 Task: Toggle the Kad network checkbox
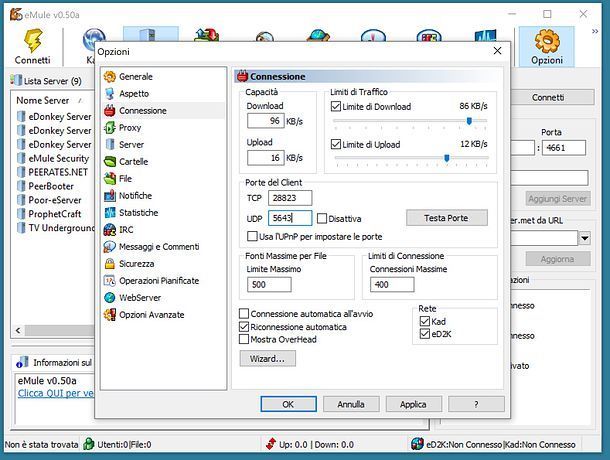click(425, 322)
